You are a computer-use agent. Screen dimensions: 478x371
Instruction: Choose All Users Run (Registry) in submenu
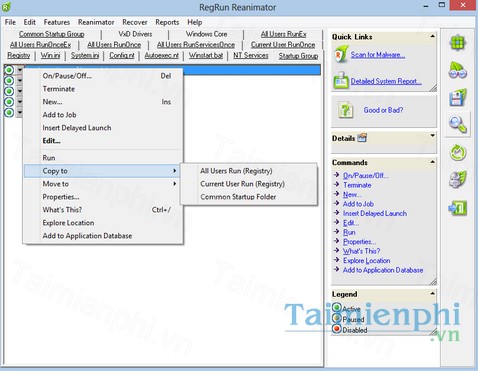(x=249, y=171)
